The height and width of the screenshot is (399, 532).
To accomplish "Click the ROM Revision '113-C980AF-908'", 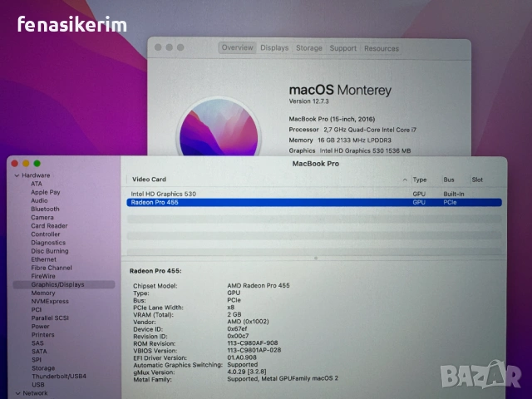I will [253, 343].
